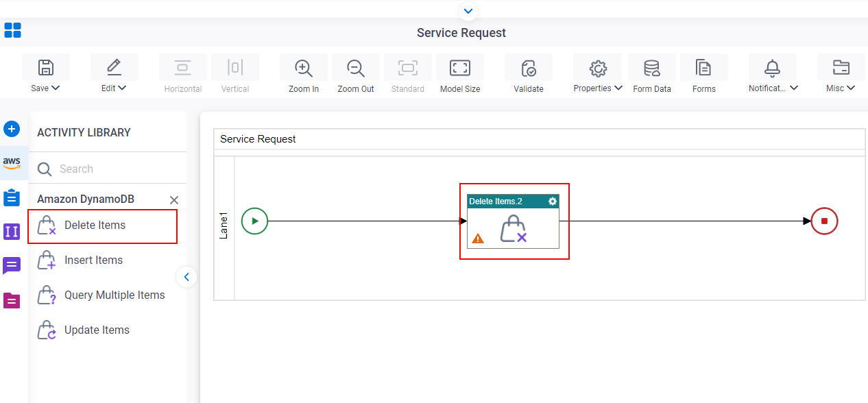This screenshot has height=403, width=868.
Task: Open Form Data database icon
Action: [652, 67]
